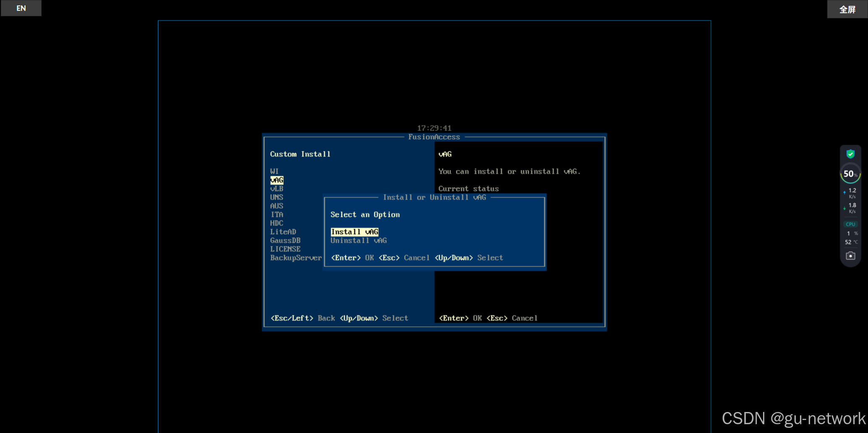
Task: Select the Uninstall vAG option
Action: 359,241
